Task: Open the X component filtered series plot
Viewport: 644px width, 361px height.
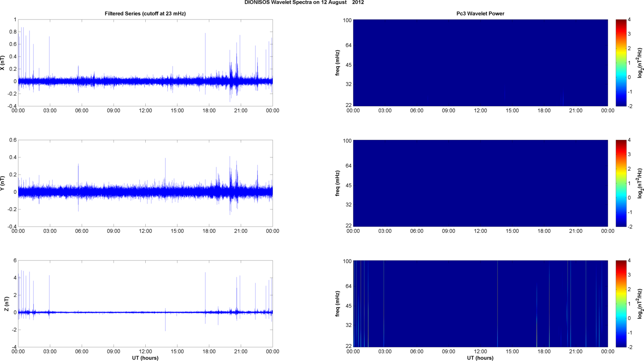Action: click(x=145, y=63)
